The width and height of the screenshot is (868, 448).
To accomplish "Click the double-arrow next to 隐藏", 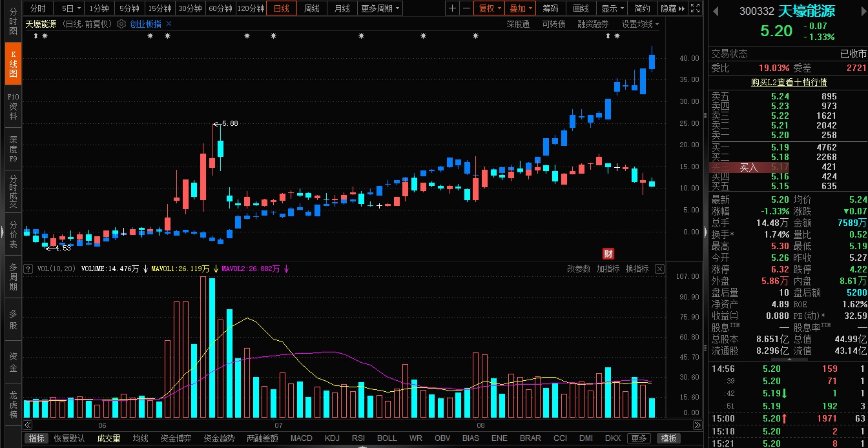I will (x=682, y=8).
